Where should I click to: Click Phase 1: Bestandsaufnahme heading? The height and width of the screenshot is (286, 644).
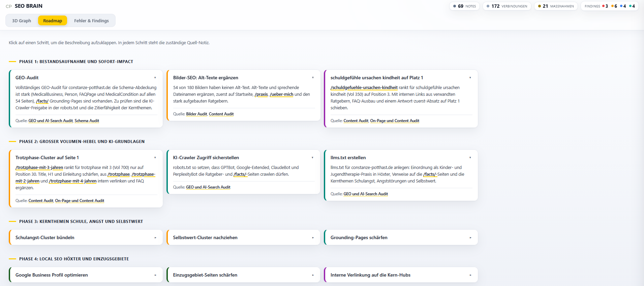click(x=76, y=62)
